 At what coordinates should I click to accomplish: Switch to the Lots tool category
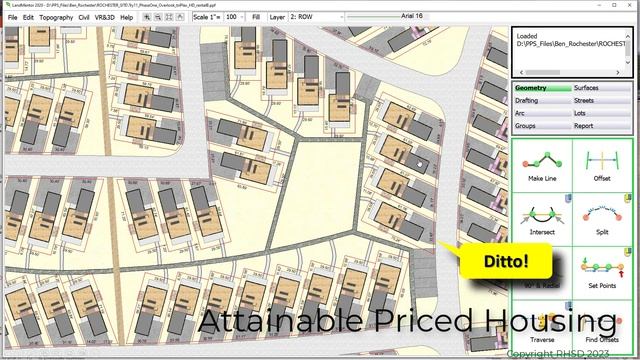pos(602,113)
